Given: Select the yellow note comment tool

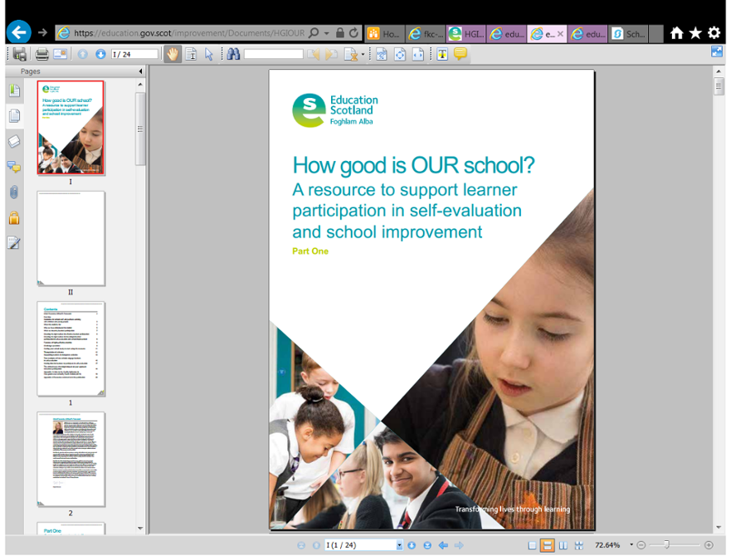Looking at the screenshot, I should (461, 54).
